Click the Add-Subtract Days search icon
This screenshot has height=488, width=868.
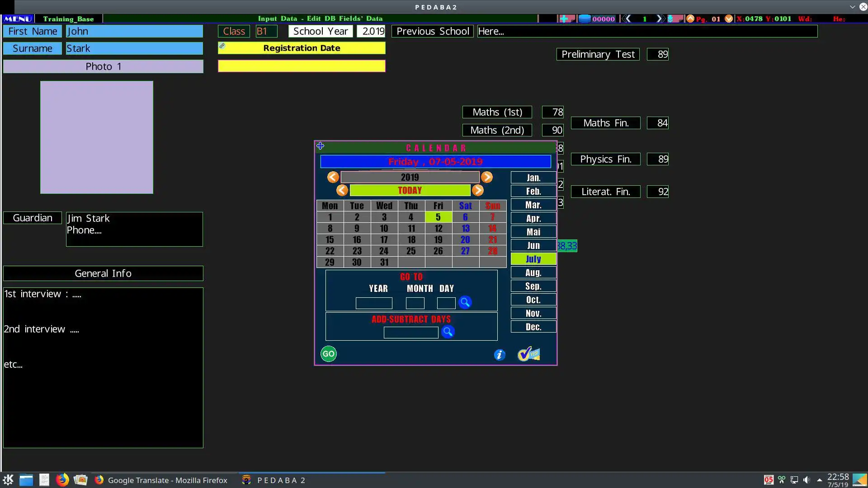point(448,332)
